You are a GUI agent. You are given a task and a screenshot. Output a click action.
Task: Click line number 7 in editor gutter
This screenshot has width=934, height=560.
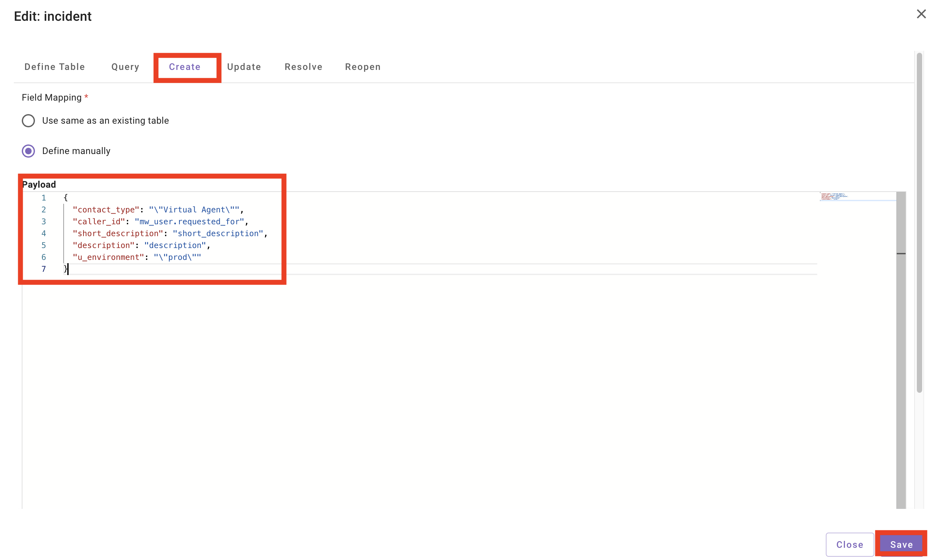[44, 269]
